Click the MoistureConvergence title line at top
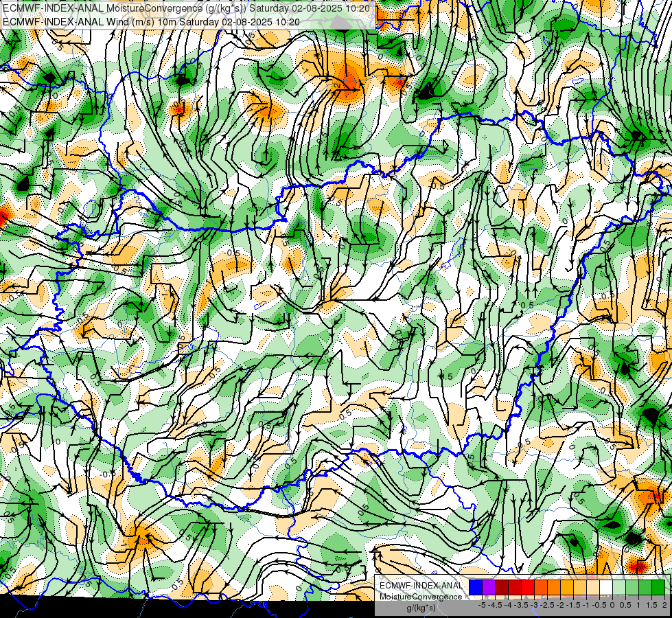Viewport: 672px width, 618px height. coord(186,8)
